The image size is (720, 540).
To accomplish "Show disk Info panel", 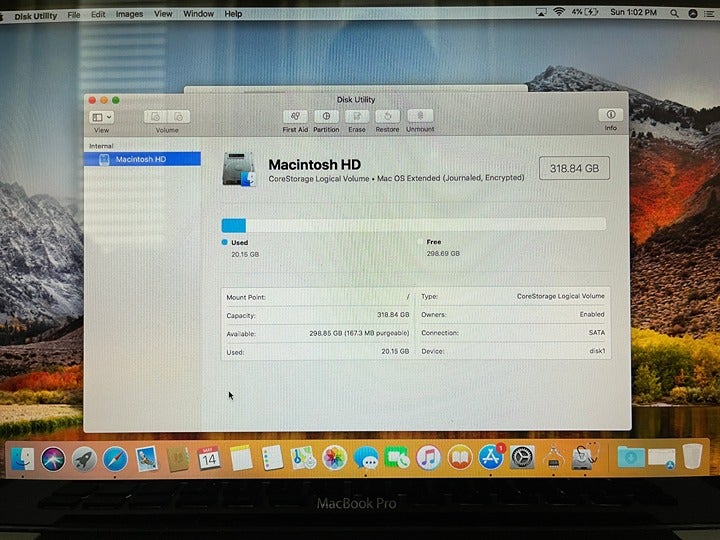I will pyautogui.click(x=611, y=115).
